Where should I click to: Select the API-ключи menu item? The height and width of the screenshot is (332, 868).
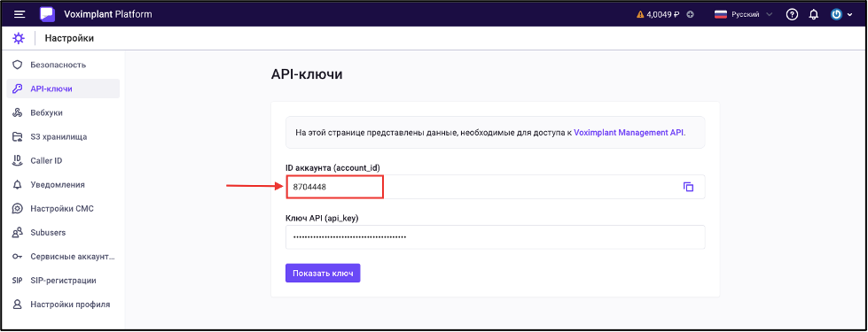tap(63, 89)
